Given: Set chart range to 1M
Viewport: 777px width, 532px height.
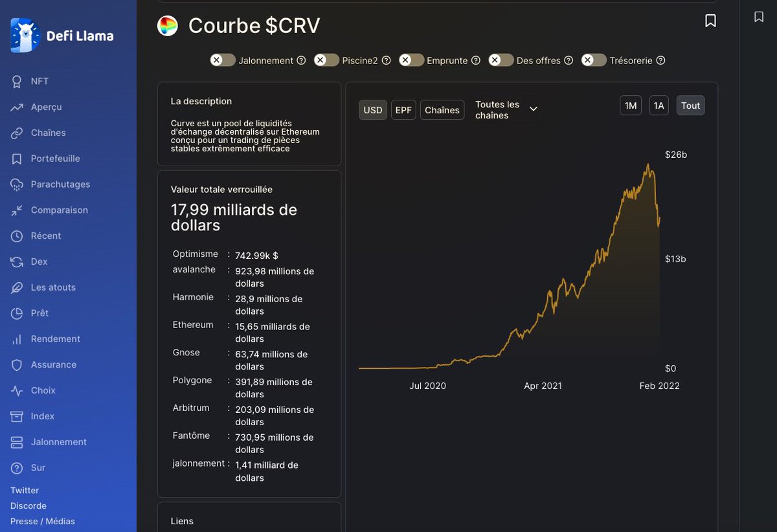Looking at the screenshot, I should (x=631, y=105).
